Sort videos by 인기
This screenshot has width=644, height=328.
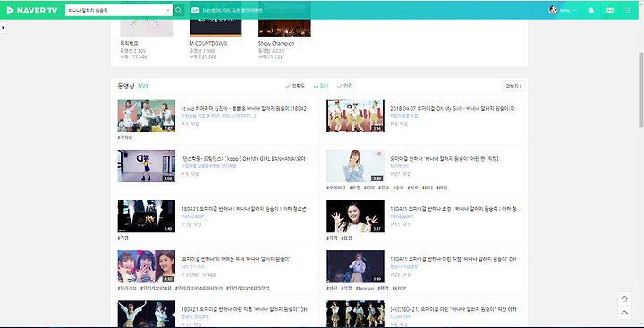pyautogui.click(x=345, y=86)
